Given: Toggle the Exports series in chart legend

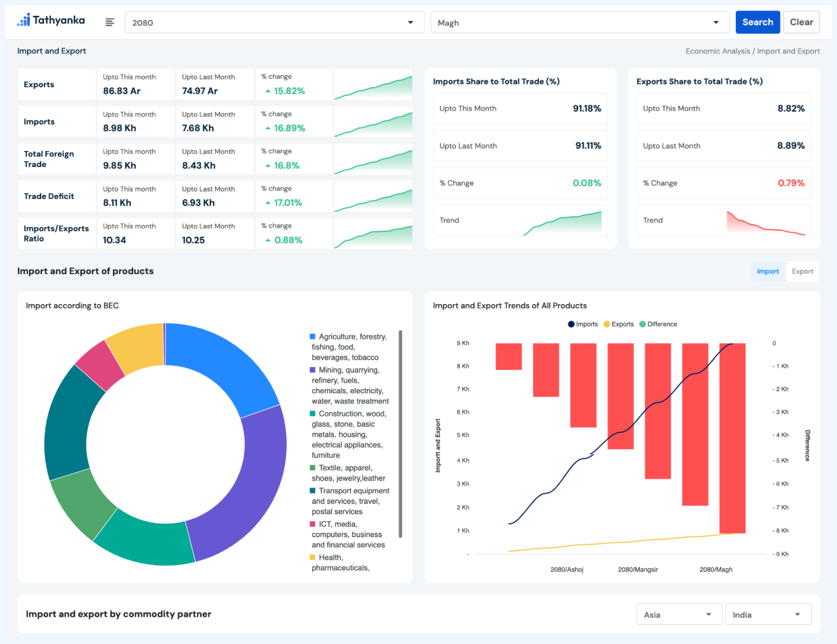Looking at the screenshot, I should (618, 325).
